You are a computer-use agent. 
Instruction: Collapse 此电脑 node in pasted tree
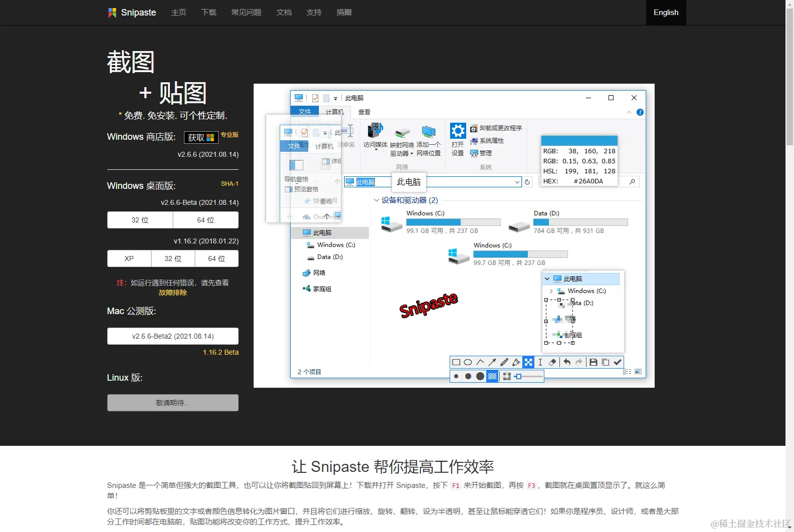pos(547,279)
